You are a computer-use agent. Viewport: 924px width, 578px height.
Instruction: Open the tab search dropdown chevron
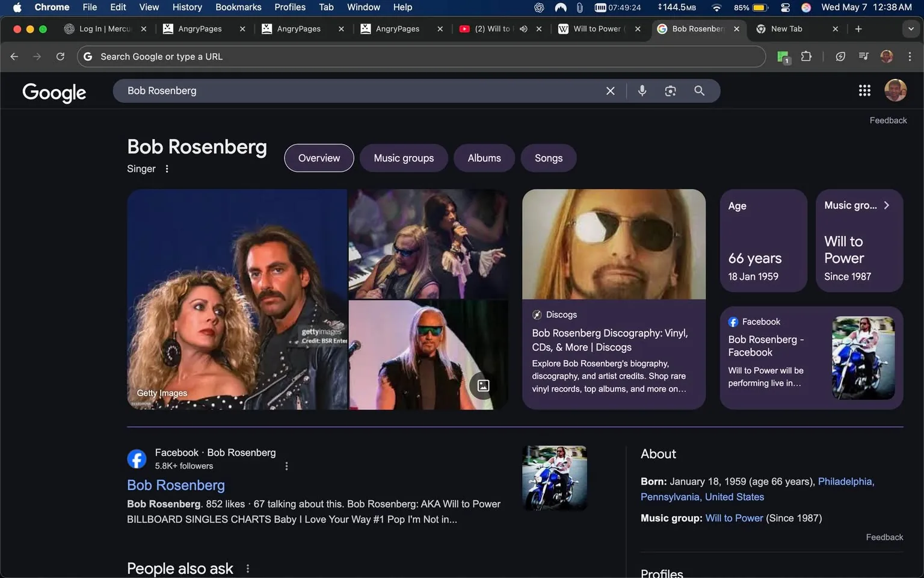point(910,28)
